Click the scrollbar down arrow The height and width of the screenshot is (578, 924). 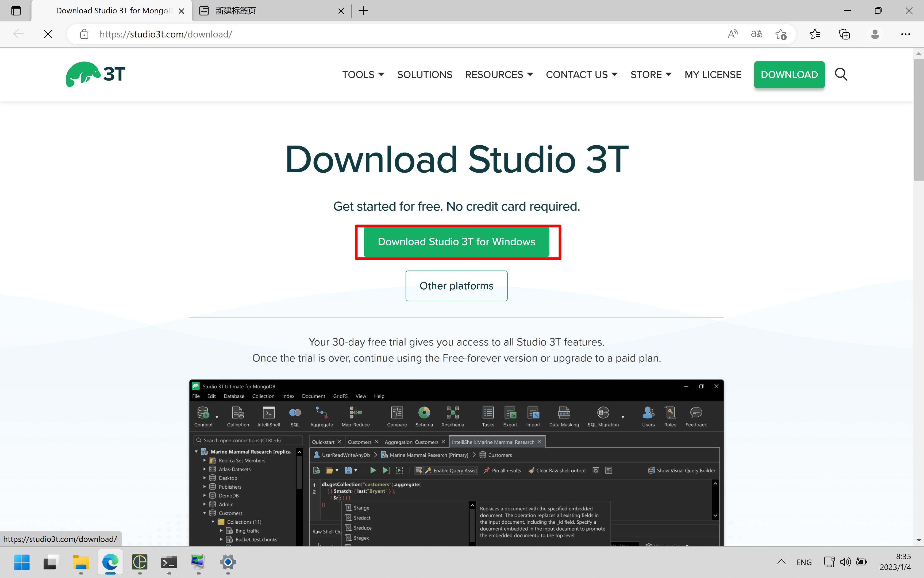919,541
